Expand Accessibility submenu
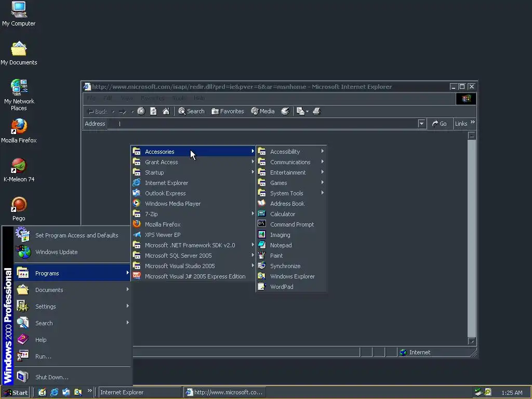The height and width of the screenshot is (399, 532). pyautogui.click(x=291, y=152)
